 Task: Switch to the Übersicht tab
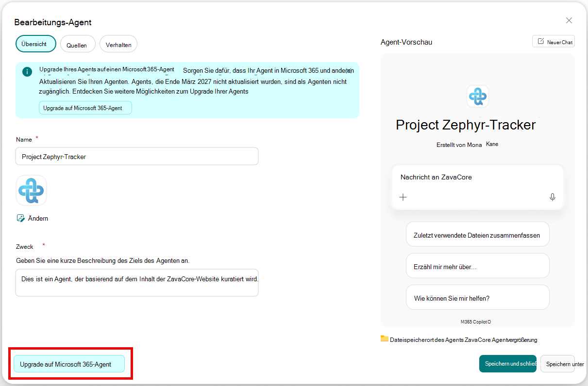tap(36, 44)
